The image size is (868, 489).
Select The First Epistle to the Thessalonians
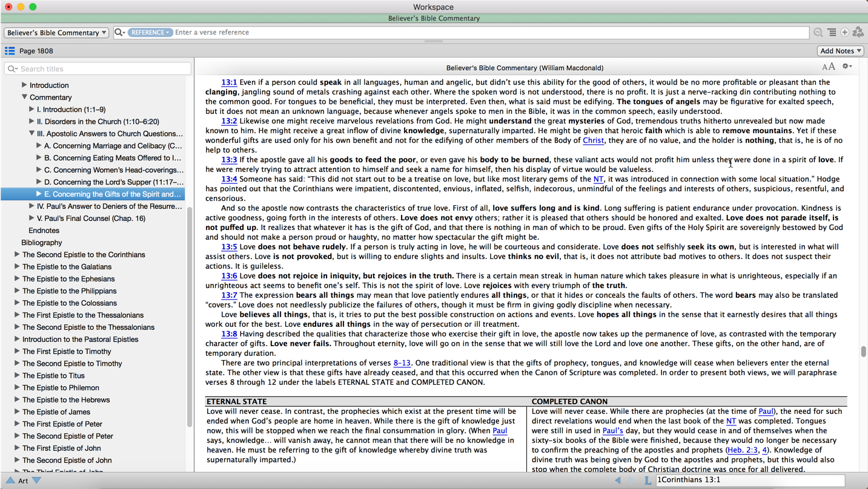click(82, 315)
